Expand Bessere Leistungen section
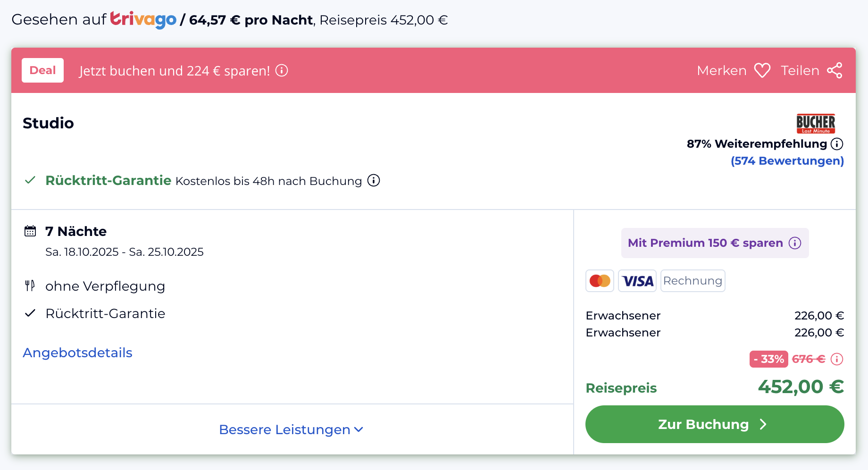 tap(291, 429)
